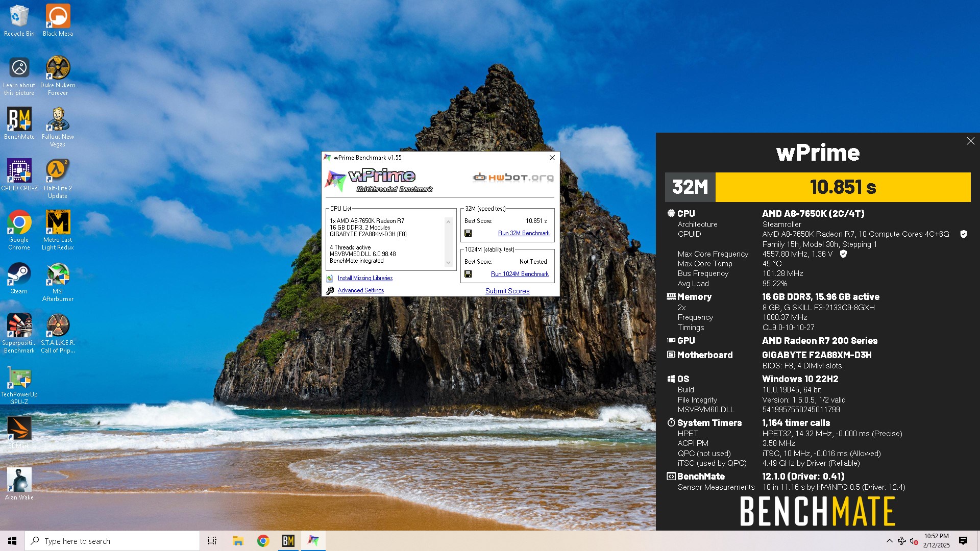Select the Fallout New Vegas shortcut
The width and height of the screenshot is (980, 551).
coord(58,127)
